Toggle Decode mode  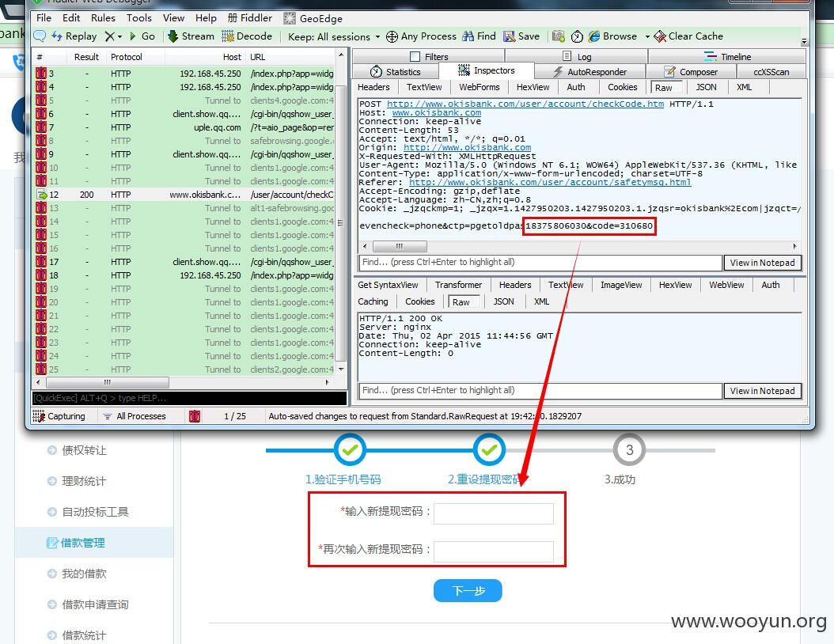point(247,36)
